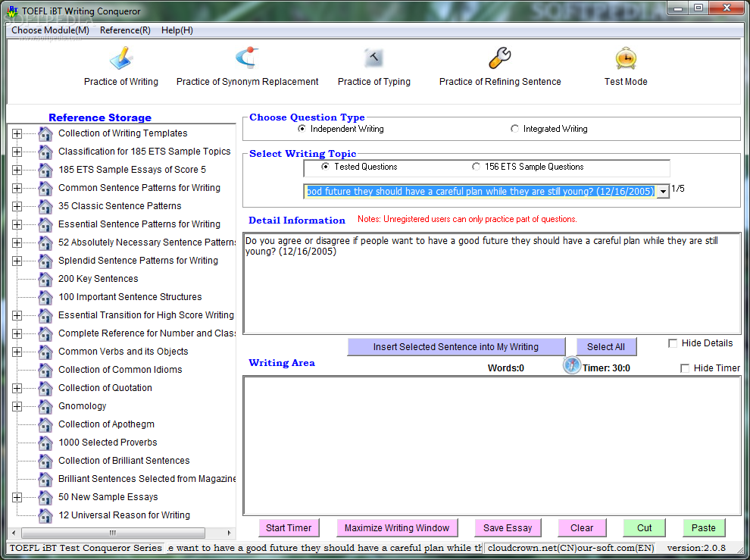Screen dimensions: 750x560
Task: Click house icon beside 35 Classic Sentence Patterns
Action: [x=45, y=206]
